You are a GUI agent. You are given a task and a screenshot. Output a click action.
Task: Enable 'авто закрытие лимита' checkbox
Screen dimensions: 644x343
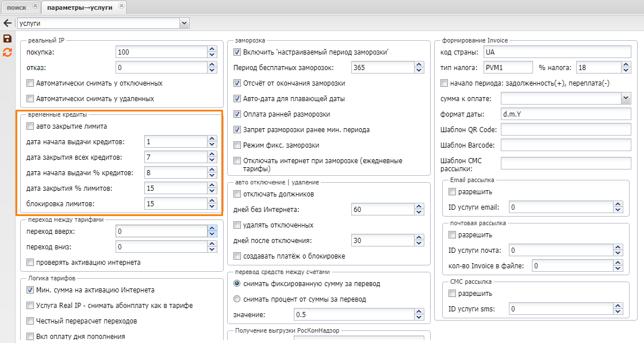click(30, 126)
